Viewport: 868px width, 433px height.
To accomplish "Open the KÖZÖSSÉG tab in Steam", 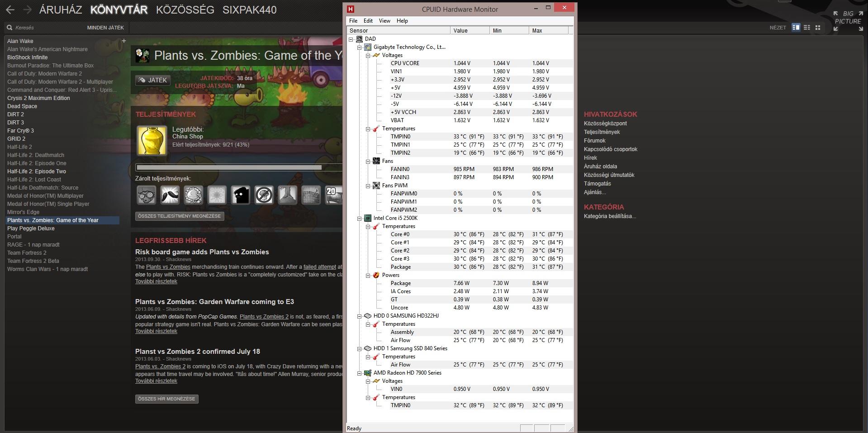I will [185, 10].
